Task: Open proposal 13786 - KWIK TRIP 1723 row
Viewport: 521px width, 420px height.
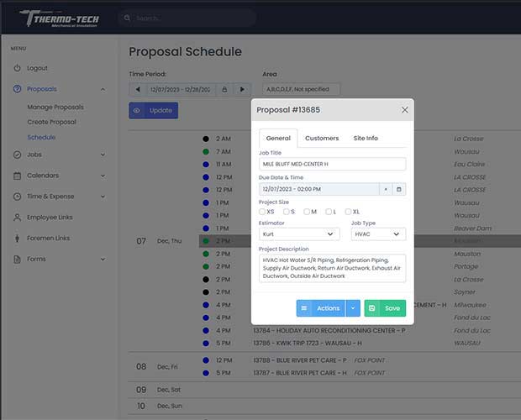Action: [308, 344]
